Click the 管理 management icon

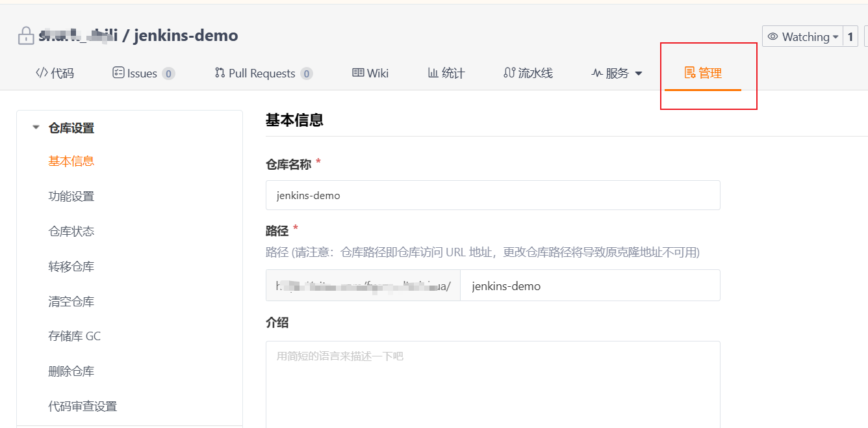coord(691,72)
